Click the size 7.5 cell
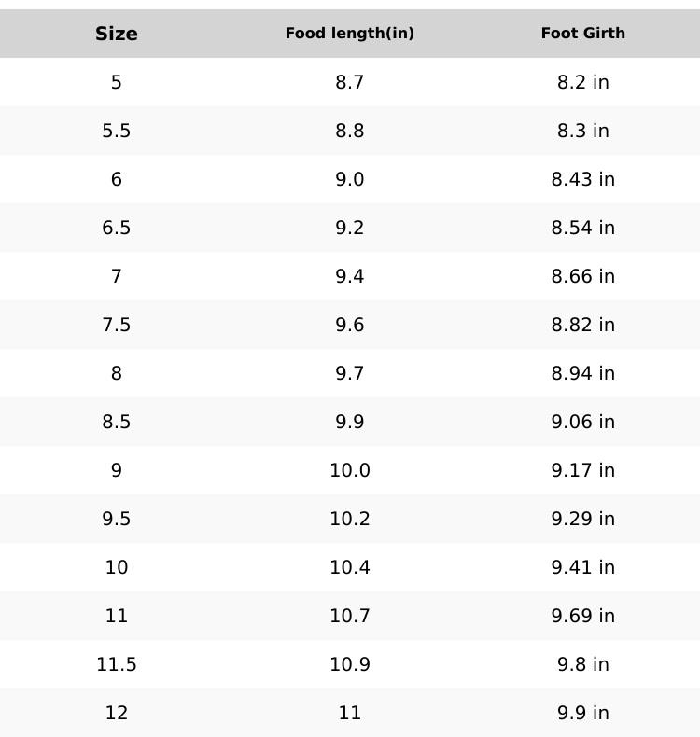 117,325
